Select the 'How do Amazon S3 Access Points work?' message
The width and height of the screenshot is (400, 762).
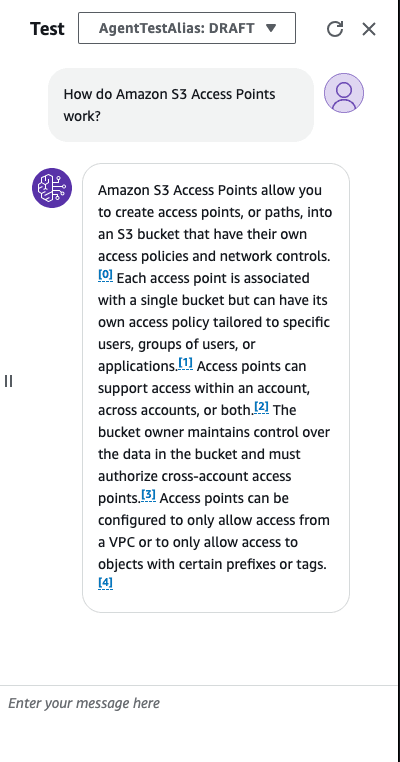coord(181,105)
